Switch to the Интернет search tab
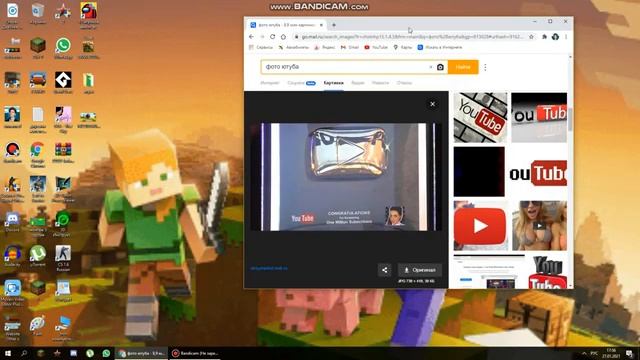The width and height of the screenshot is (640, 360). coord(270,83)
